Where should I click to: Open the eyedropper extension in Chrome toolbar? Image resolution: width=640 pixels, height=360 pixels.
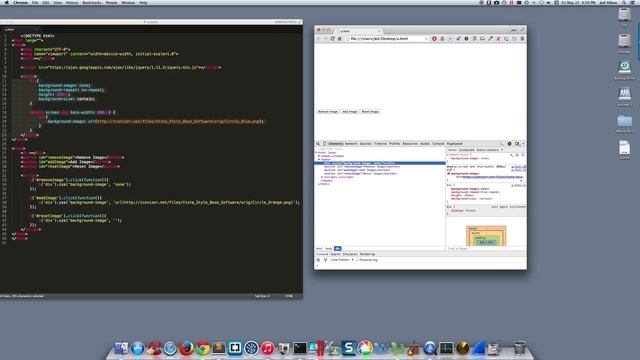(x=491, y=39)
